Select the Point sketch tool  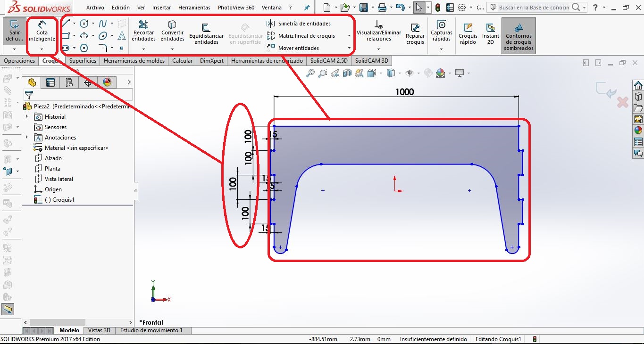(122, 48)
